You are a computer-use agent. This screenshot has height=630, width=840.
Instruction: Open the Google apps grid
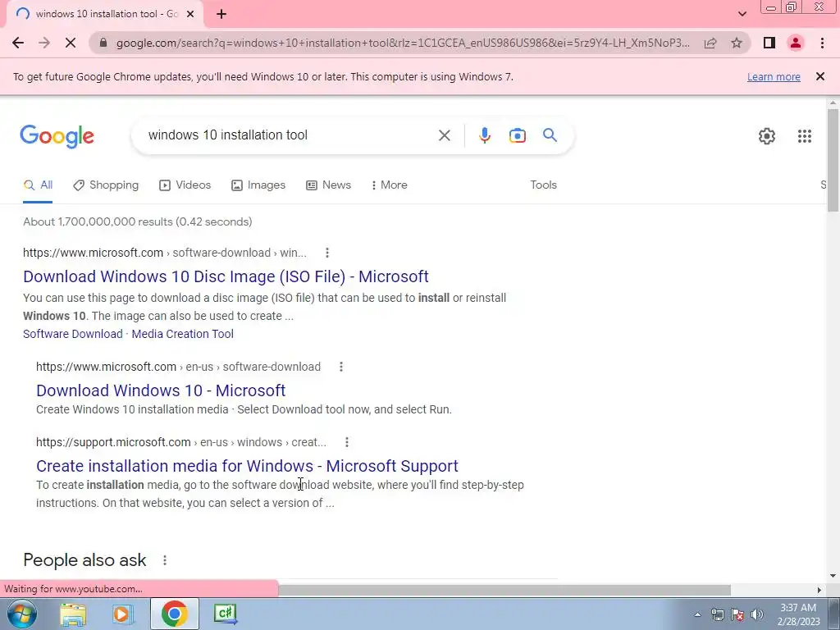[804, 136]
